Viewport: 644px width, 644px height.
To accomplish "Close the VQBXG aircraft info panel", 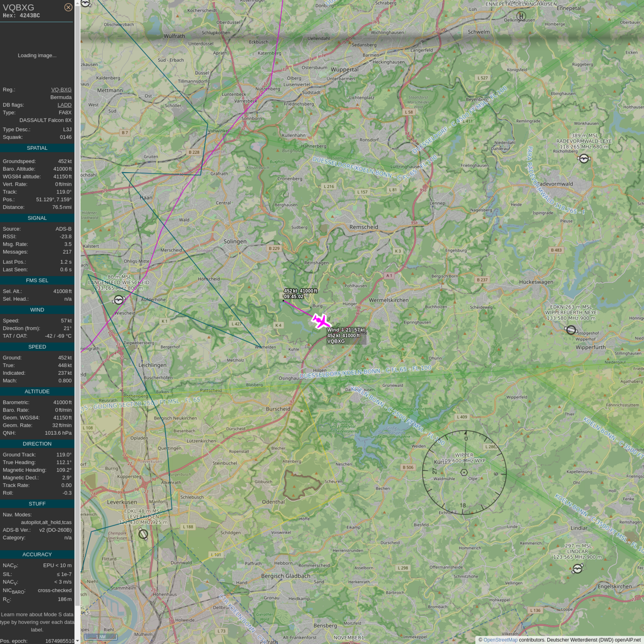I will pyautogui.click(x=68, y=7).
